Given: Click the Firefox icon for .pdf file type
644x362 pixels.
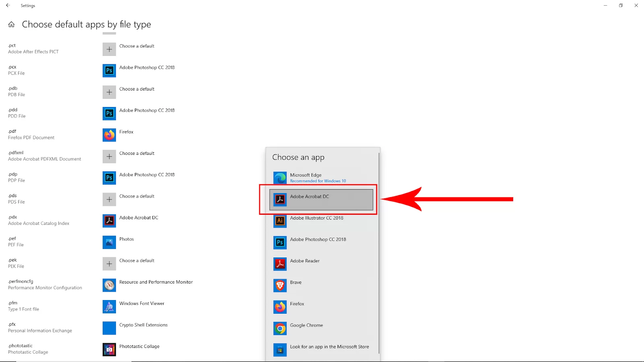Looking at the screenshot, I should 109,135.
